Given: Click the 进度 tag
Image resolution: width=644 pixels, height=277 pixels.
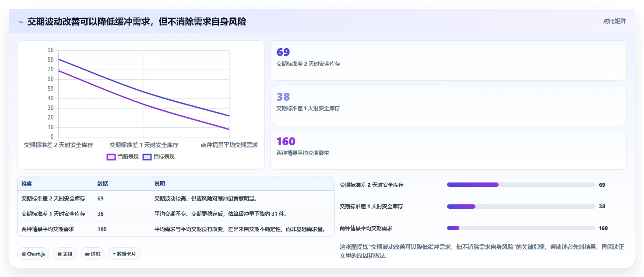Looking at the screenshot, I should 92,254.
